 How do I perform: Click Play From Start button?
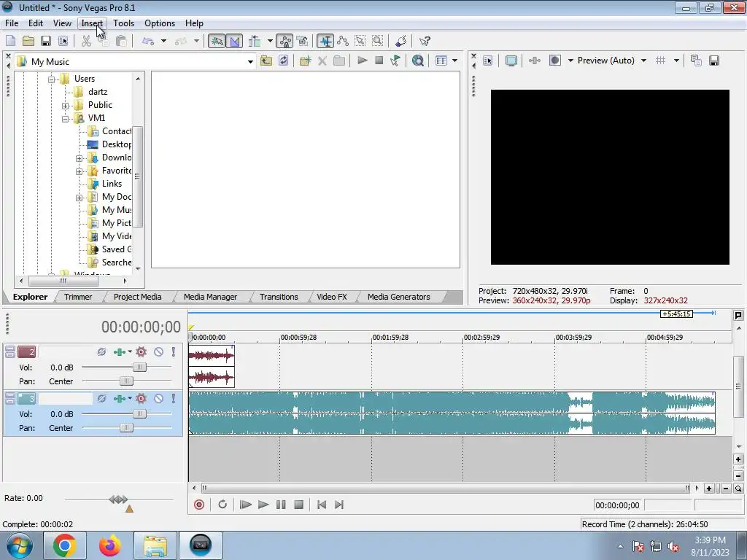pos(245,505)
